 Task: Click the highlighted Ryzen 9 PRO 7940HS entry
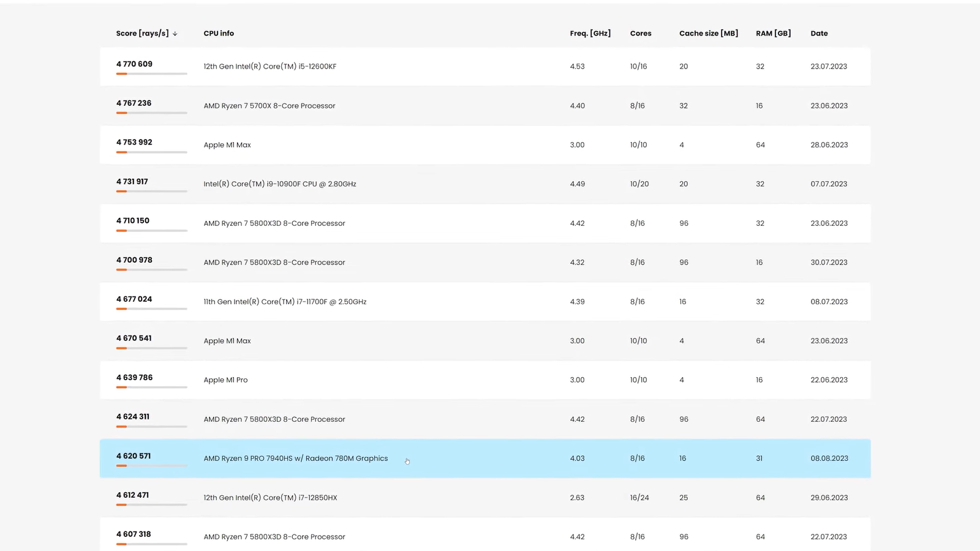295,459
